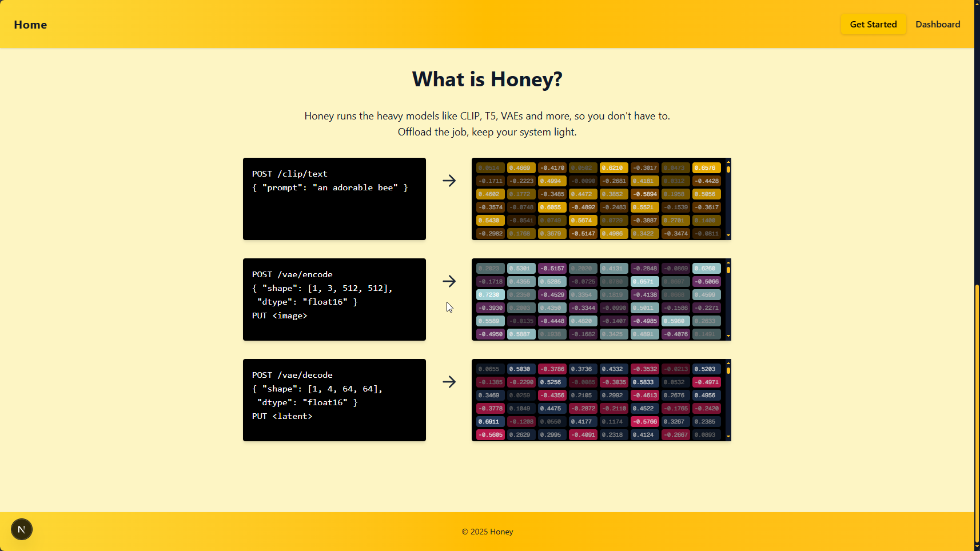Image resolution: width=980 pixels, height=551 pixels.
Task: Open the Dashboard link
Action: [938, 24]
